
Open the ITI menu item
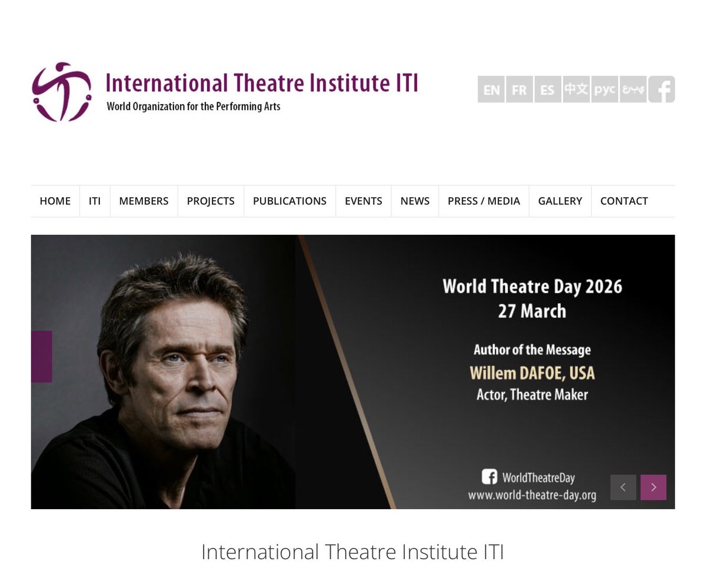pos(95,201)
